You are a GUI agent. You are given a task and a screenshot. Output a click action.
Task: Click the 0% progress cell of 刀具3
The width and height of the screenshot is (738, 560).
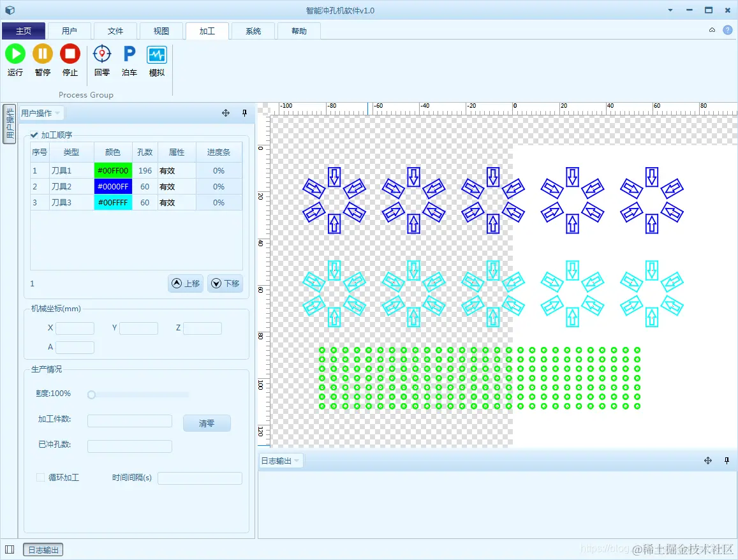point(219,202)
